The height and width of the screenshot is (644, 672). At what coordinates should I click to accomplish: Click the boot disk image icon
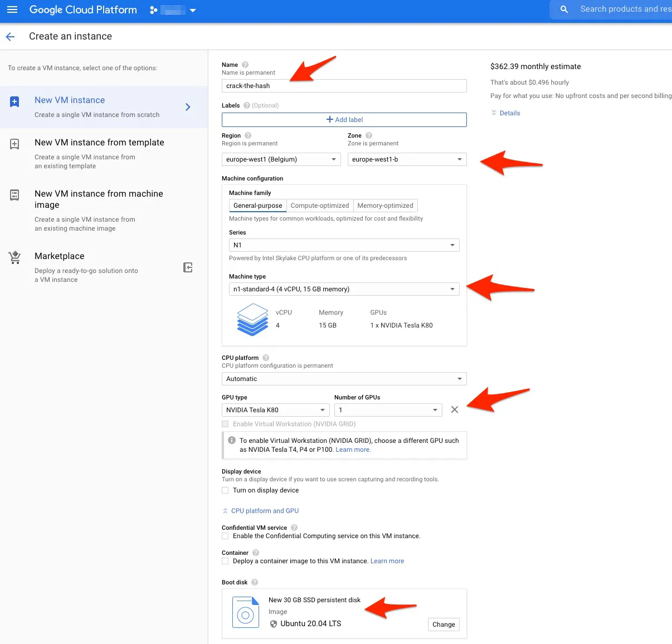click(245, 612)
